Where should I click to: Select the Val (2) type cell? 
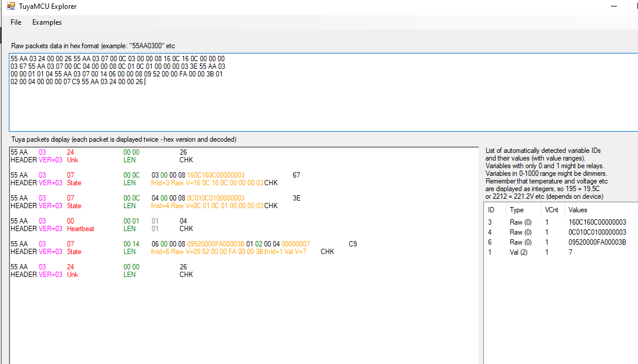click(x=519, y=252)
